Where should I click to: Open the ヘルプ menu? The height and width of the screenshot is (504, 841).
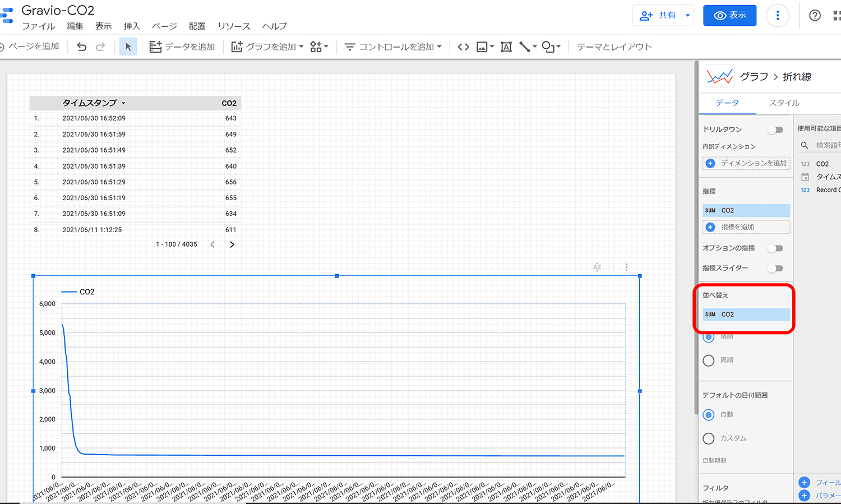pos(275,26)
